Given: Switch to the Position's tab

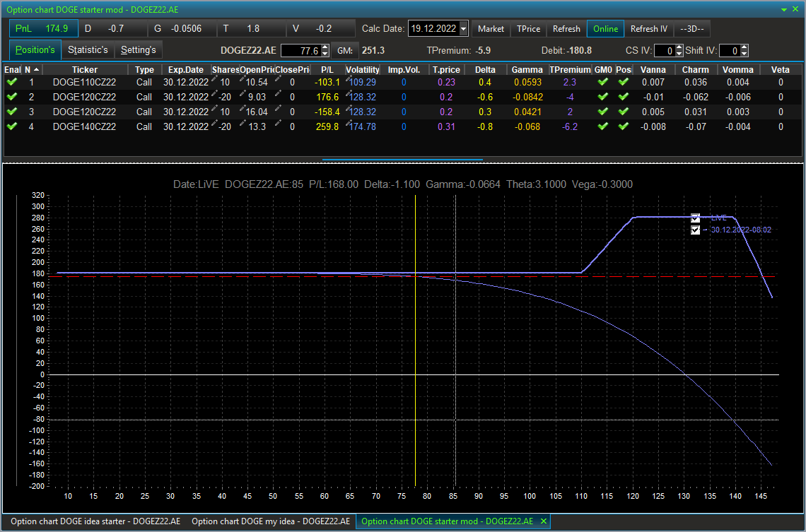Looking at the screenshot, I should click(x=35, y=50).
